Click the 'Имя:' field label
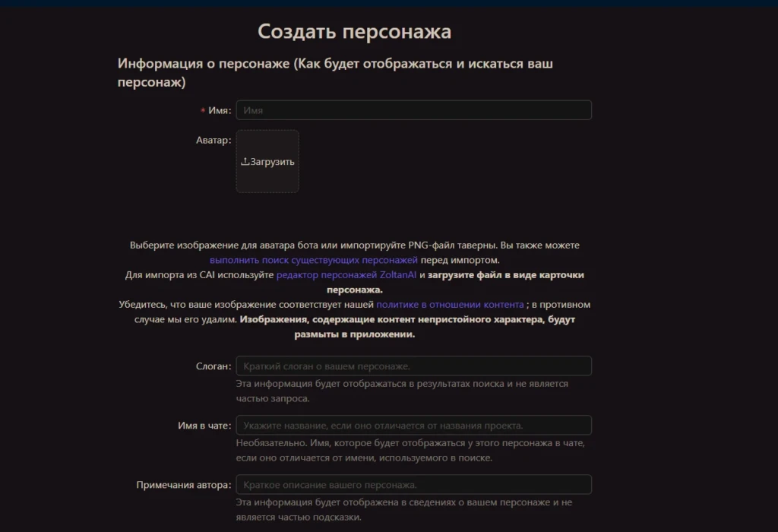The image size is (778, 532). coord(220,111)
